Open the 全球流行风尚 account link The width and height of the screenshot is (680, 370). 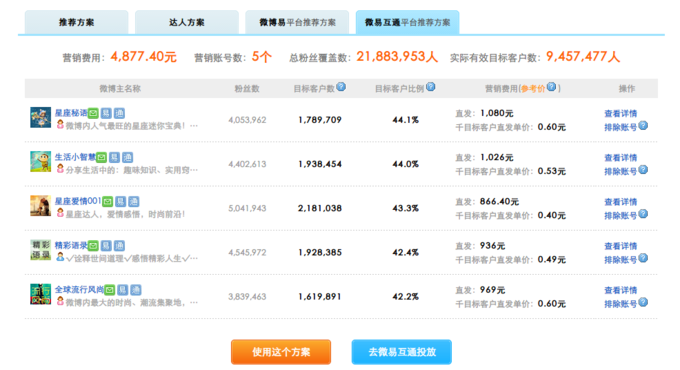(79, 290)
